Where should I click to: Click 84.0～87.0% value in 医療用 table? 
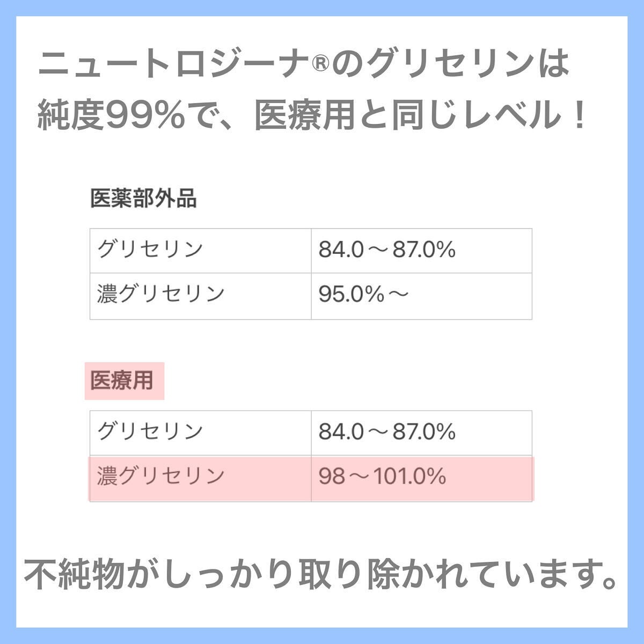point(387,432)
